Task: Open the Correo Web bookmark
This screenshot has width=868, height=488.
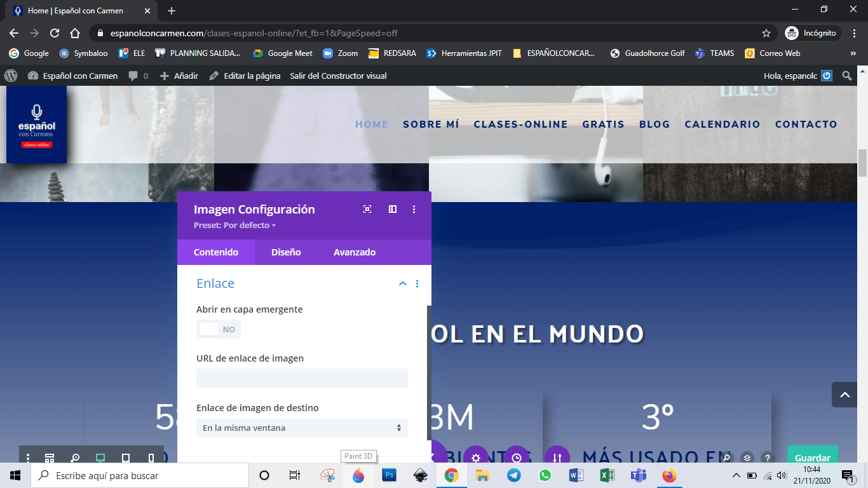Action: (x=773, y=53)
